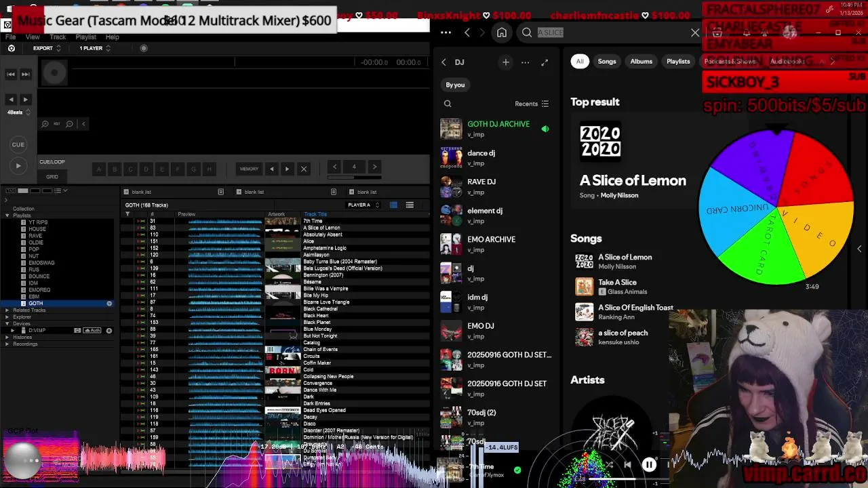Select the track Blue Monday
Screen dimensions: 868x488
pyautogui.click(x=317, y=329)
